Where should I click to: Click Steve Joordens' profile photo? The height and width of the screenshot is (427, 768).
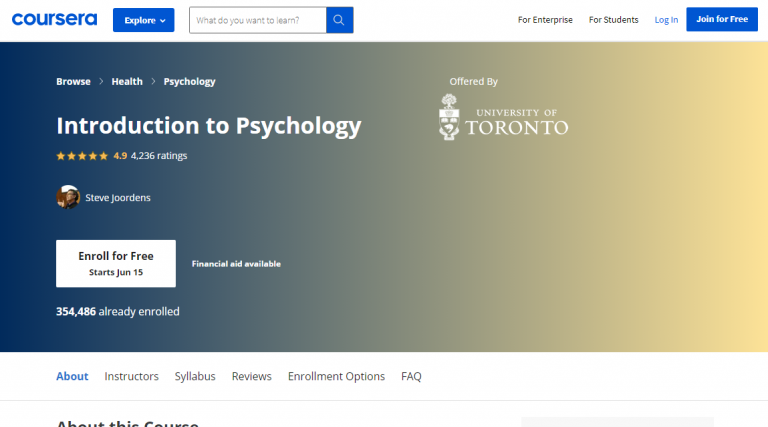[68, 197]
